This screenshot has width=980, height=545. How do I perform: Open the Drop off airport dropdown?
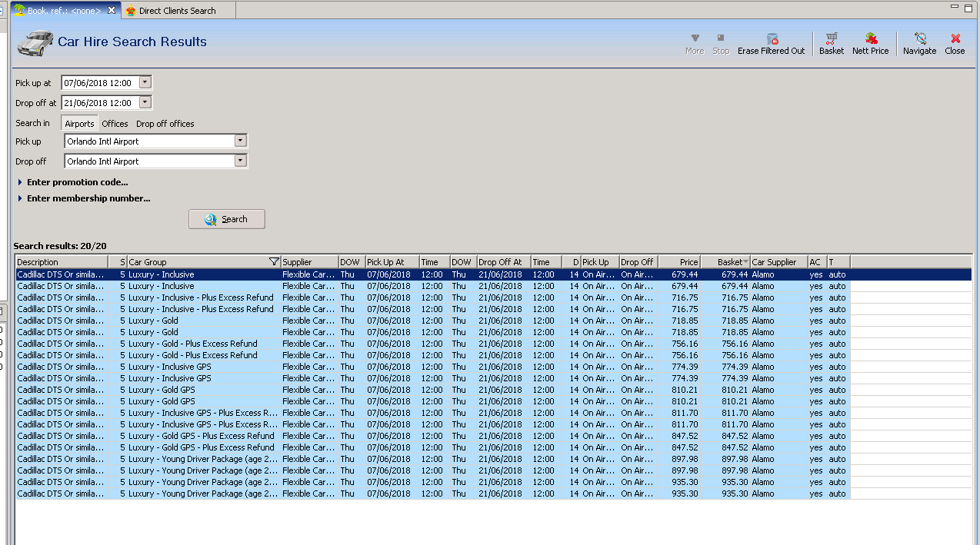tap(240, 161)
